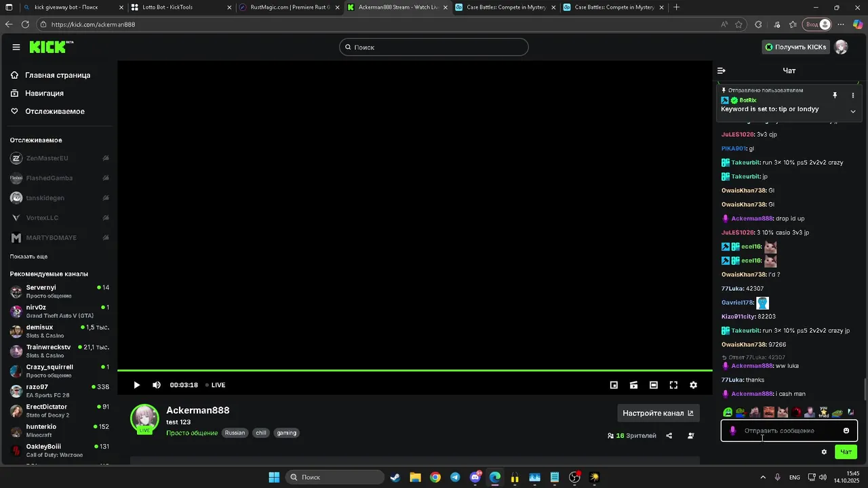Screen dimensions: 868x488
Task: Switch to Lotto Bot - KickTools tab
Action: point(180,7)
